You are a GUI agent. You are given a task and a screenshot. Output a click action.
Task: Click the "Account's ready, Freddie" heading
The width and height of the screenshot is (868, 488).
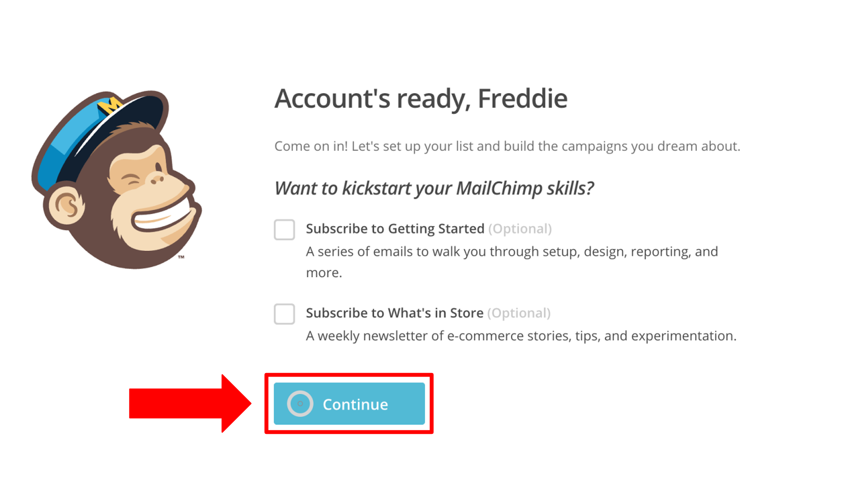420,98
